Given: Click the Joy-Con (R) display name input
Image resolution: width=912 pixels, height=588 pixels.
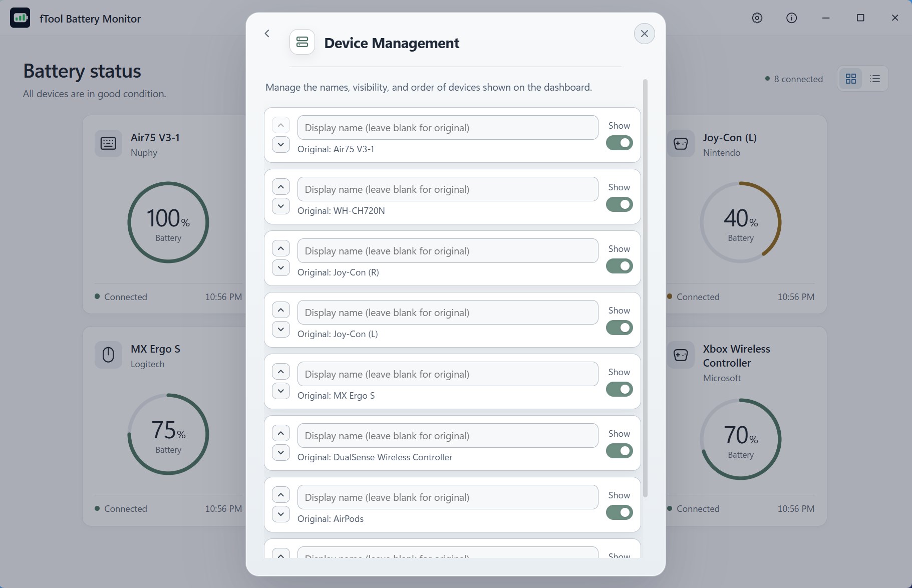Looking at the screenshot, I should tap(448, 251).
